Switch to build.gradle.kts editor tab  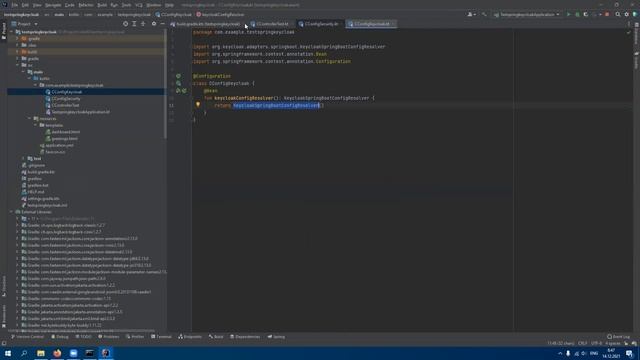pyautogui.click(x=207, y=24)
